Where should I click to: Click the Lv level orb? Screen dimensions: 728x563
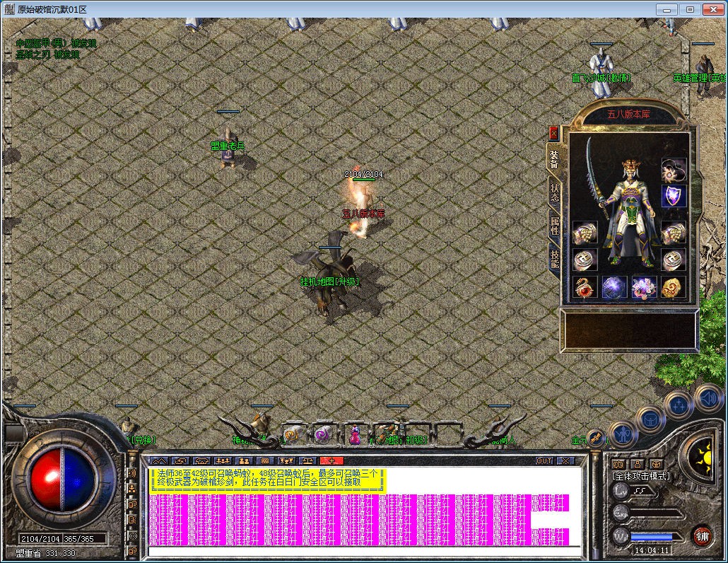coord(621,491)
